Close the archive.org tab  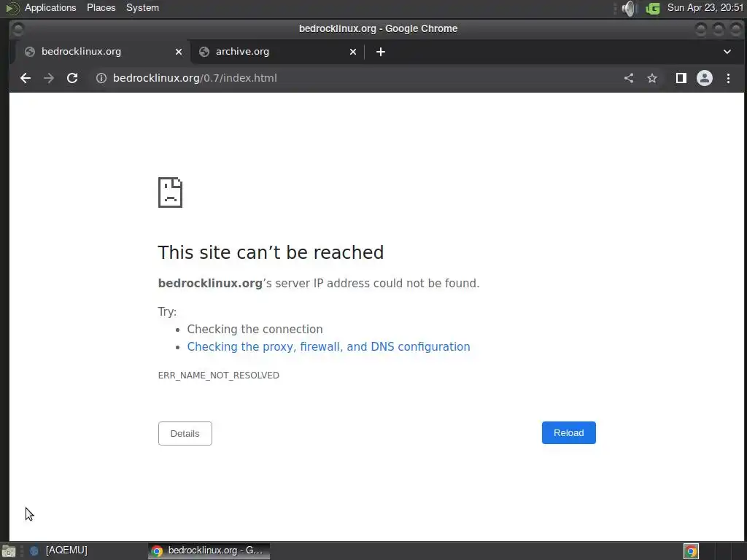[x=353, y=52]
